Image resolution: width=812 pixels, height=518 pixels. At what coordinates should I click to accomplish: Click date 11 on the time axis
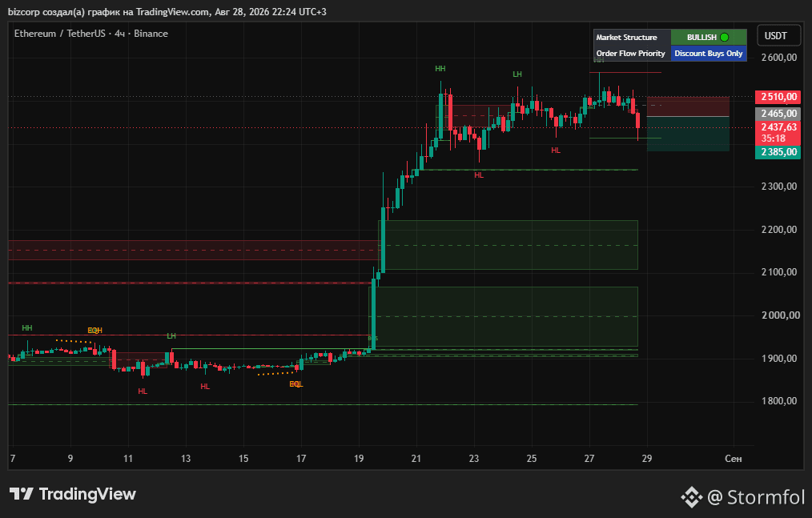[128, 459]
